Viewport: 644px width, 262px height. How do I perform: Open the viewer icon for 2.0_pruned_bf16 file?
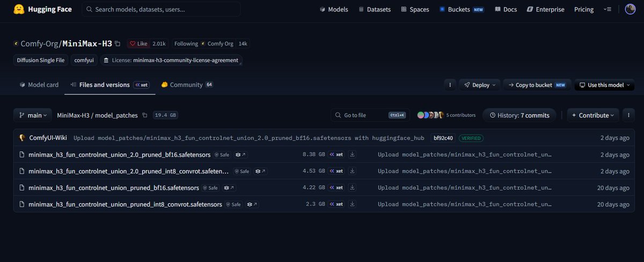[241, 155]
